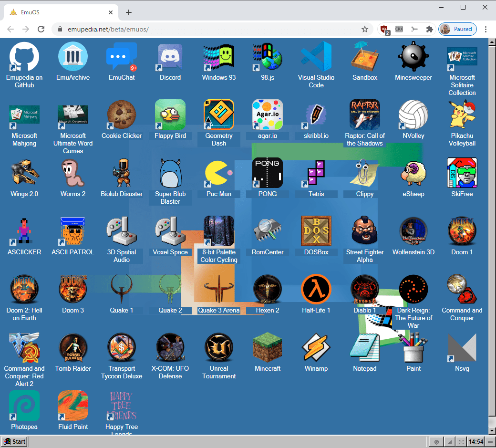
Task: Launch eSheep
Action: pyautogui.click(x=413, y=173)
